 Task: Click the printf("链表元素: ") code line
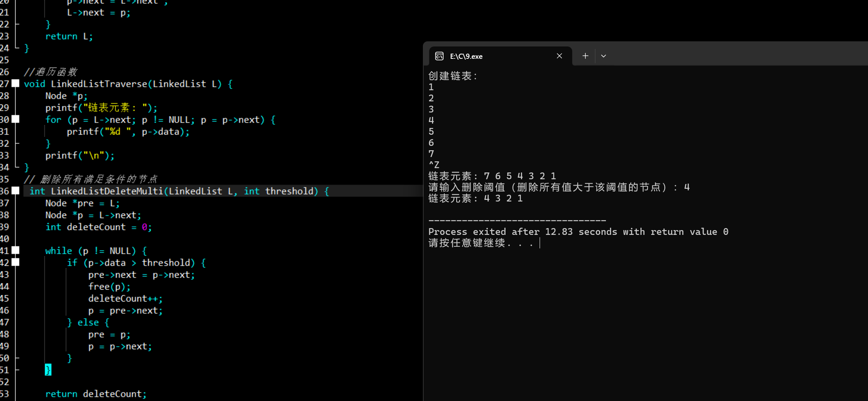pos(101,108)
